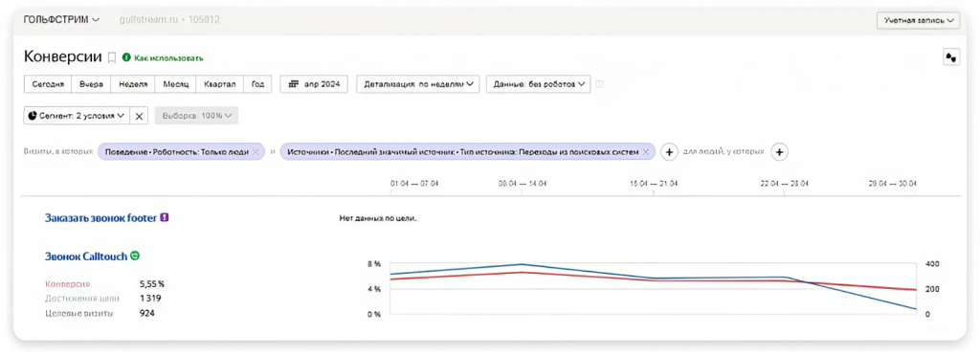Click green icon beside Звонок Calltouch
The width and height of the screenshot is (980, 357).
point(134,256)
